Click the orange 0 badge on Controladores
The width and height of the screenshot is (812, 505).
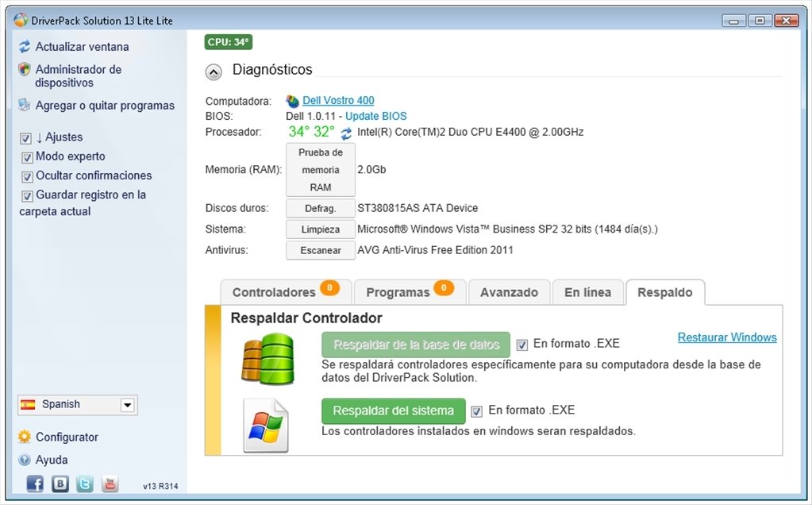pos(329,287)
